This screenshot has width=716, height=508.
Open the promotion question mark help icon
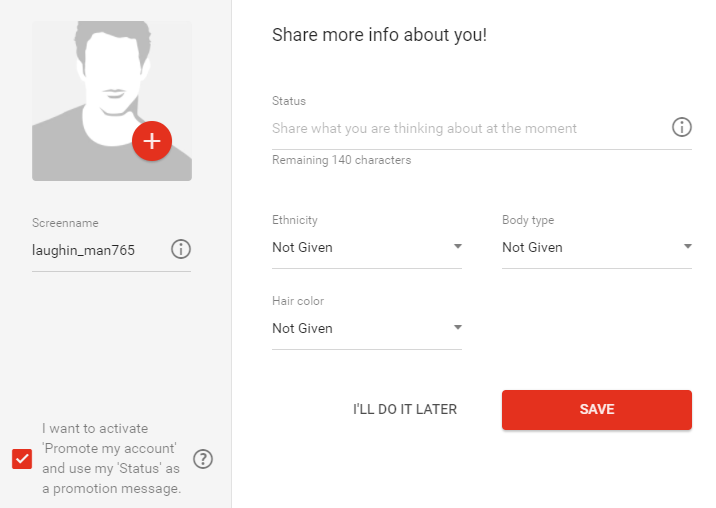pos(203,459)
